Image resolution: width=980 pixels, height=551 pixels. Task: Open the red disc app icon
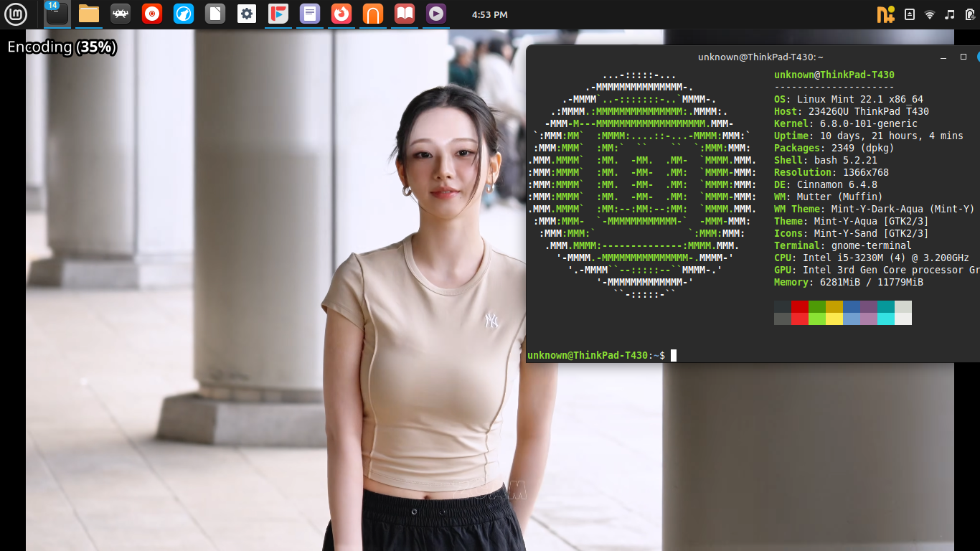pyautogui.click(x=152, y=14)
